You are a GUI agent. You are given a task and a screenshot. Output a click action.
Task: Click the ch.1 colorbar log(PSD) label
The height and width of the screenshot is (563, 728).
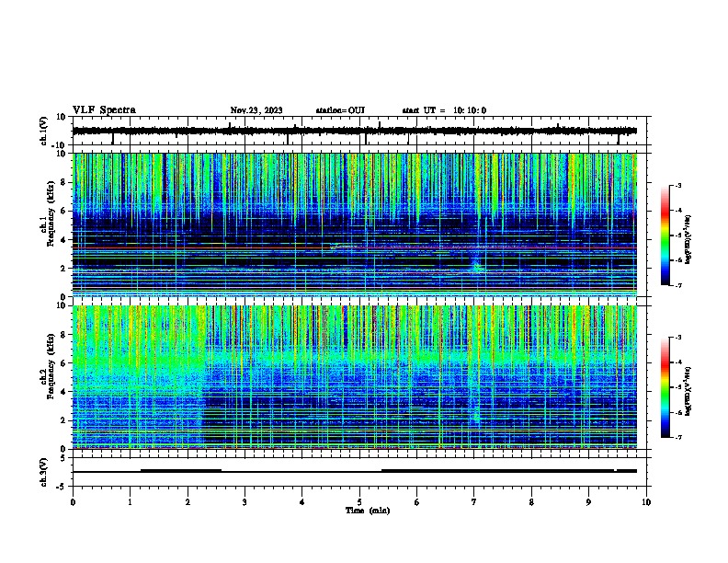click(x=688, y=240)
